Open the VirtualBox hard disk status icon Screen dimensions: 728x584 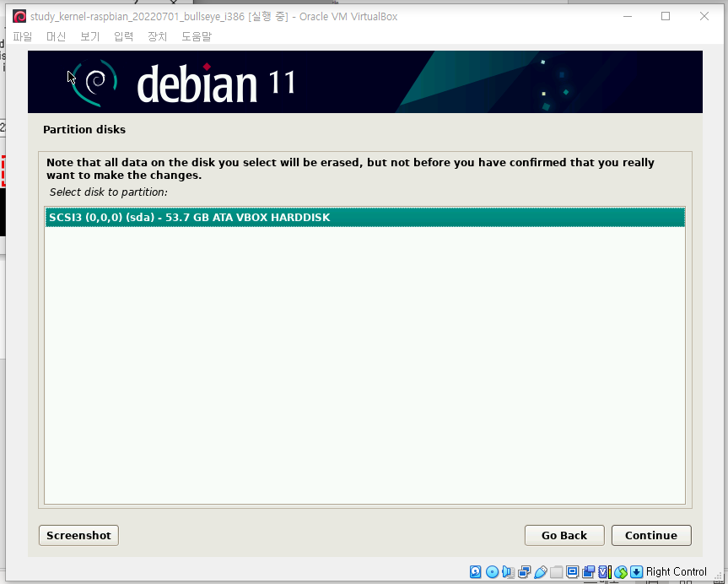click(477, 571)
